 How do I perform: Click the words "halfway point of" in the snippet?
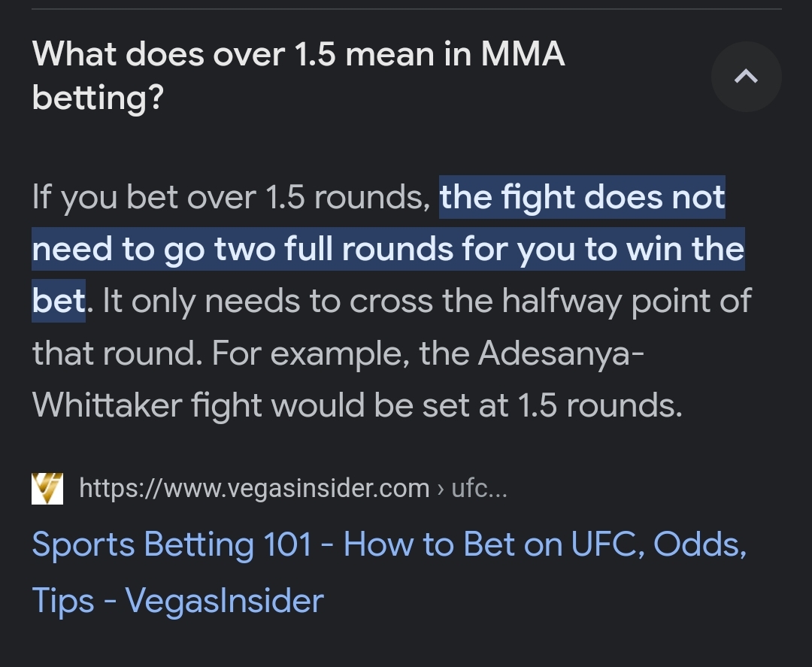tap(626, 301)
